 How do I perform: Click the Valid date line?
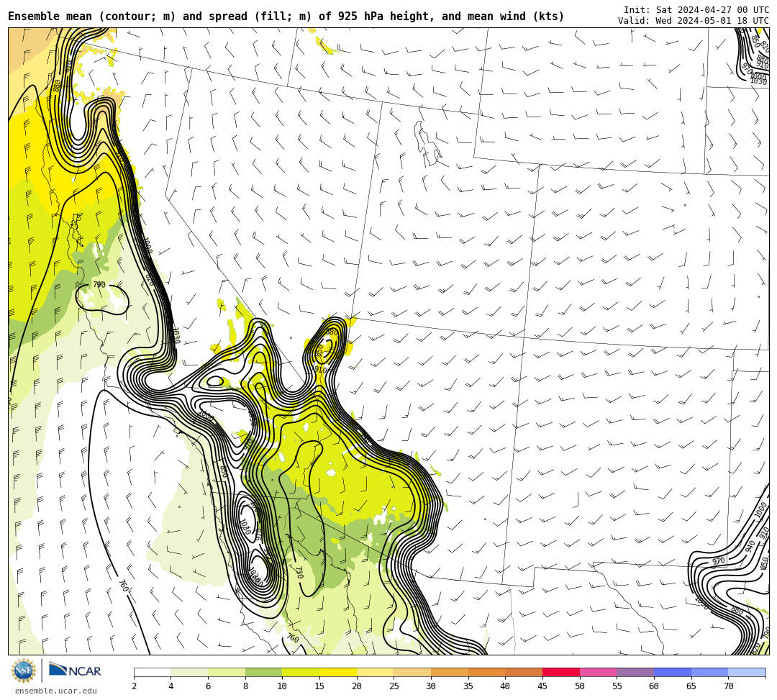tap(694, 20)
